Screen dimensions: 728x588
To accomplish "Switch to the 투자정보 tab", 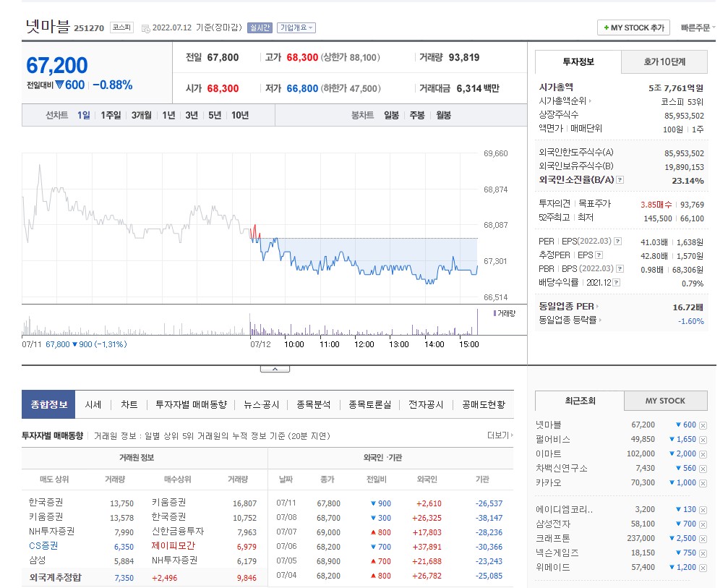I will click(x=578, y=61).
